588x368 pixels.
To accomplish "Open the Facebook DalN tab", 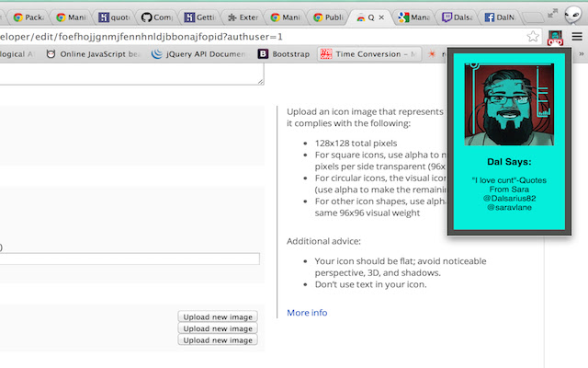I will (x=500, y=17).
